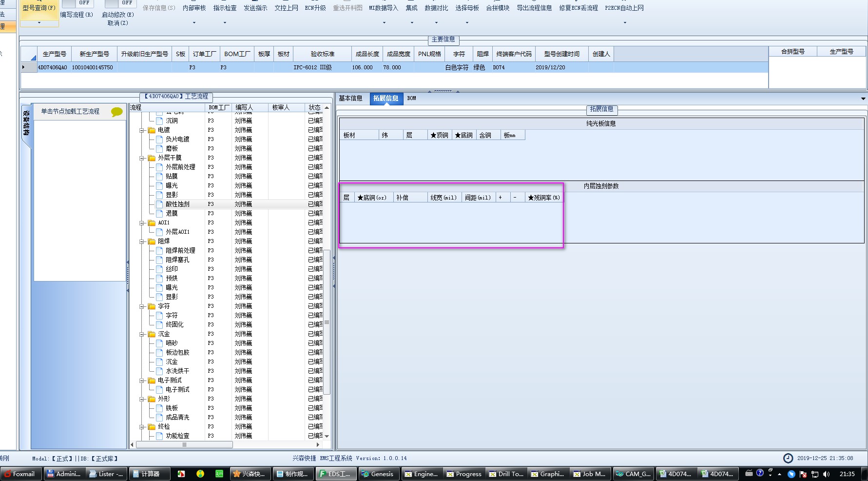Viewport: 868px width, 481px height.
Task: Collapse the 外层干膜 tree folder
Action: coord(142,158)
